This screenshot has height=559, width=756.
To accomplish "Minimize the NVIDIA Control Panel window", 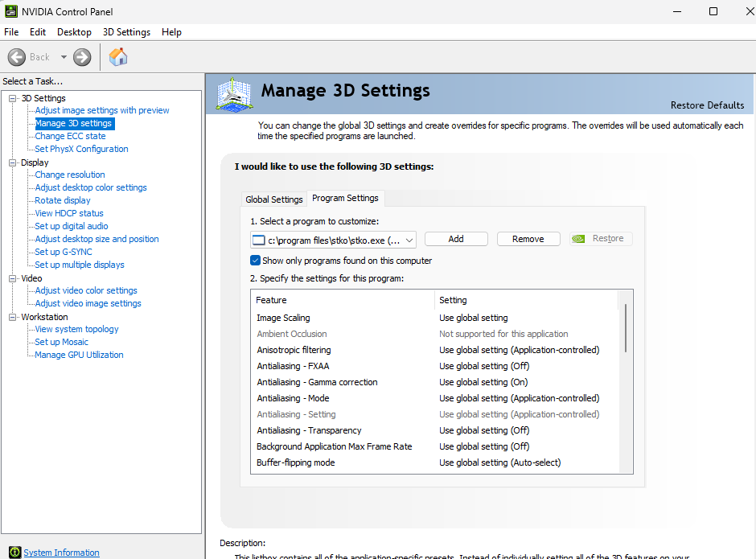I will click(x=677, y=11).
